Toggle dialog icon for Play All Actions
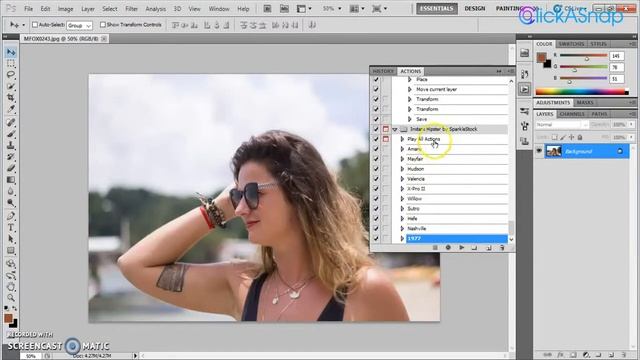The height and width of the screenshot is (360, 640). (x=385, y=139)
